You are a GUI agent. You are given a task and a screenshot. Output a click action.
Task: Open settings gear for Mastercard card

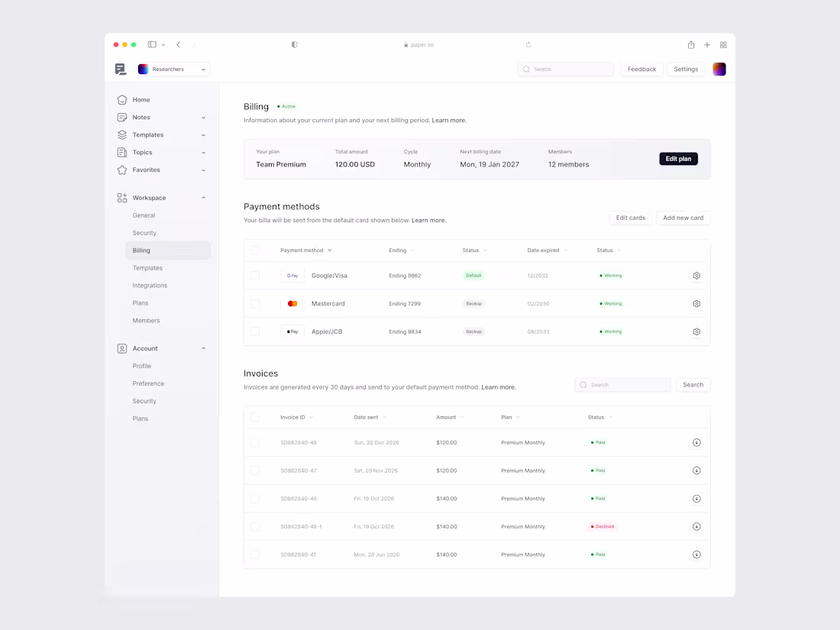pos(696,303)
